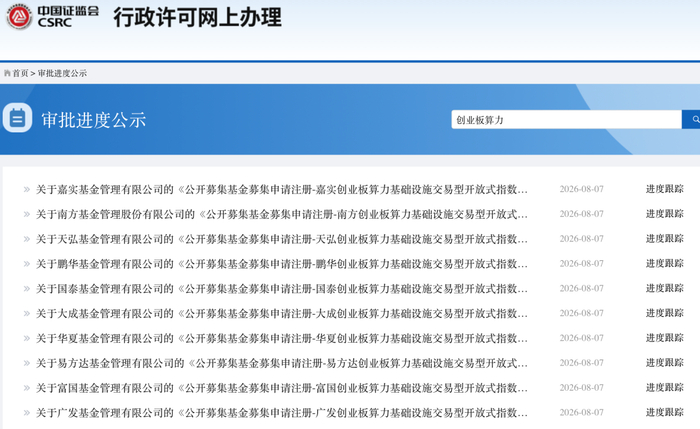
Task: Click the 行政许可网上办理 site title
Action: click(x=197, y=17)
